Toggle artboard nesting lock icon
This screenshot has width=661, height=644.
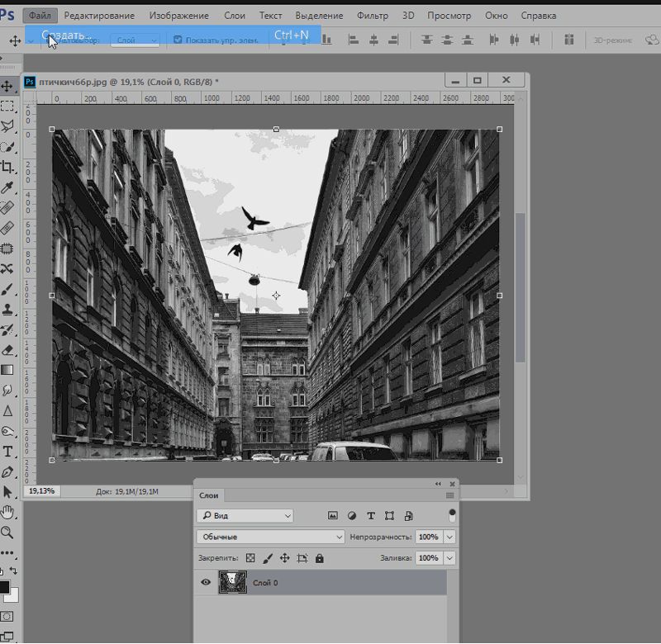[x=302, y=558]
